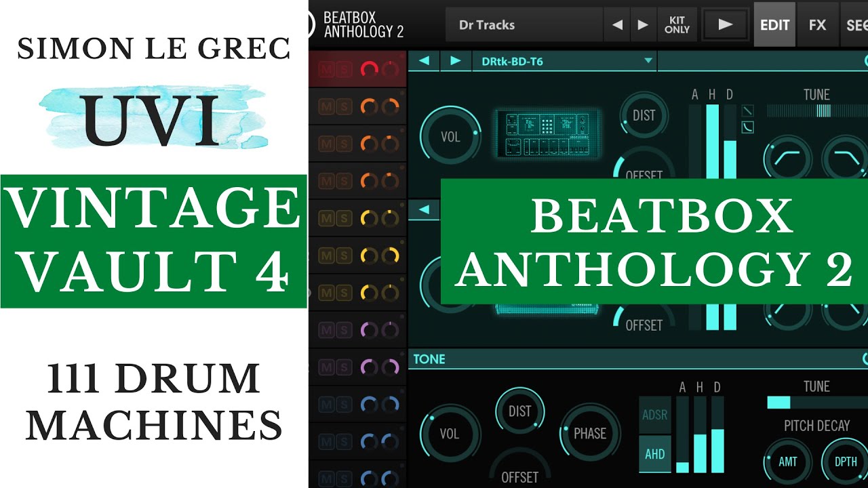
Task: Solo the second blue drum track
Action: 344,442
